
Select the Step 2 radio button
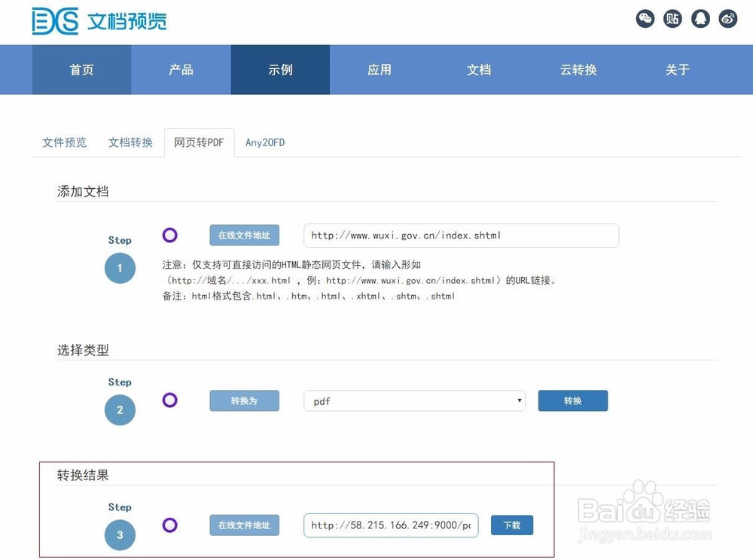point(169,400)
